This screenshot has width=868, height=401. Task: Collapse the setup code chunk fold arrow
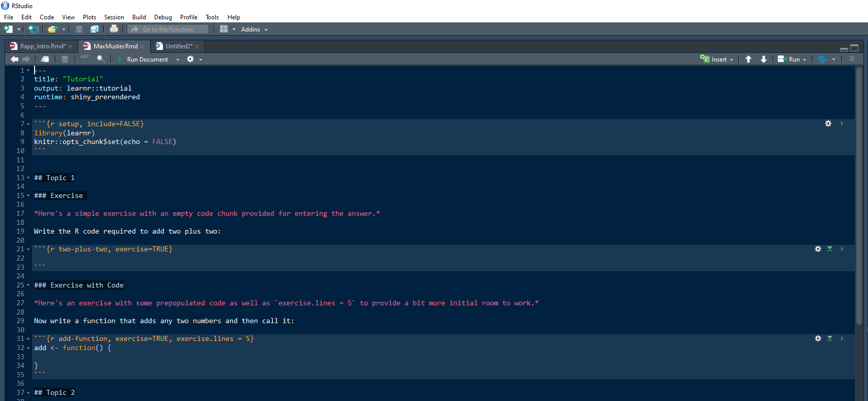tap(28, 124)
